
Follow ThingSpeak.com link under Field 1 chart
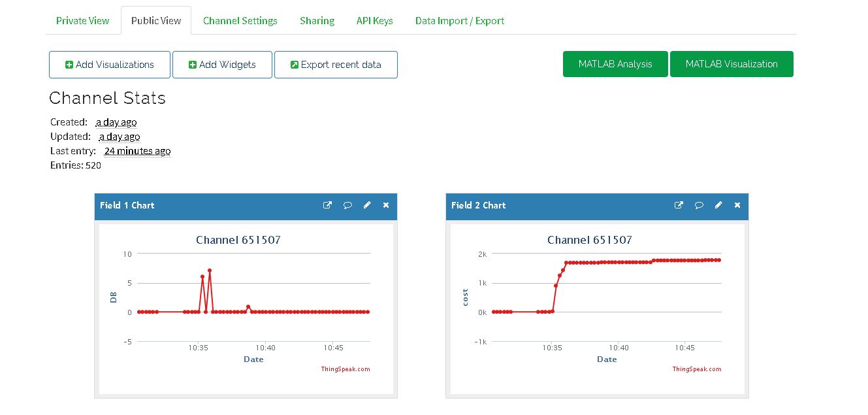coord(346,369)
